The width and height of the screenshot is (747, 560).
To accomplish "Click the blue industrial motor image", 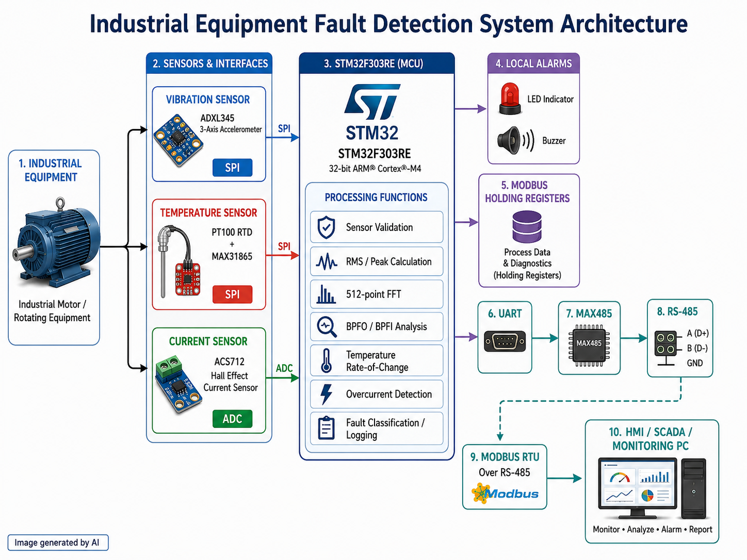I will tap(56, 242).
